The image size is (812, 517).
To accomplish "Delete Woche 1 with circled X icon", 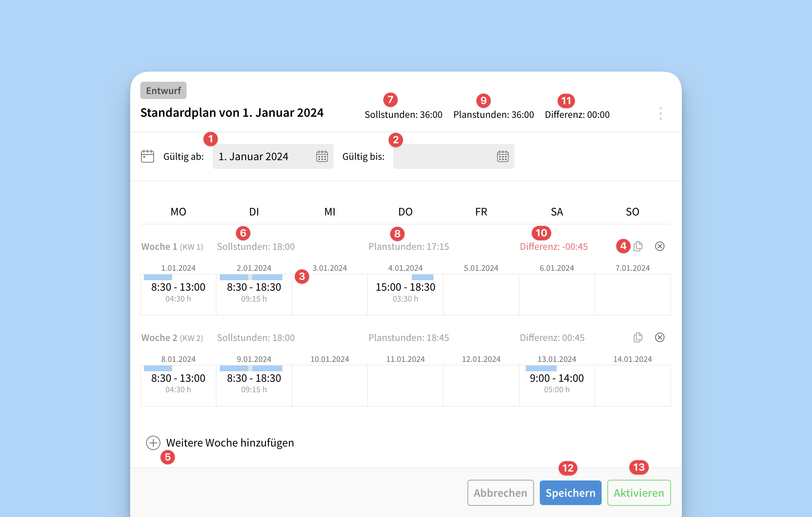I will click(x=659, y=246).
